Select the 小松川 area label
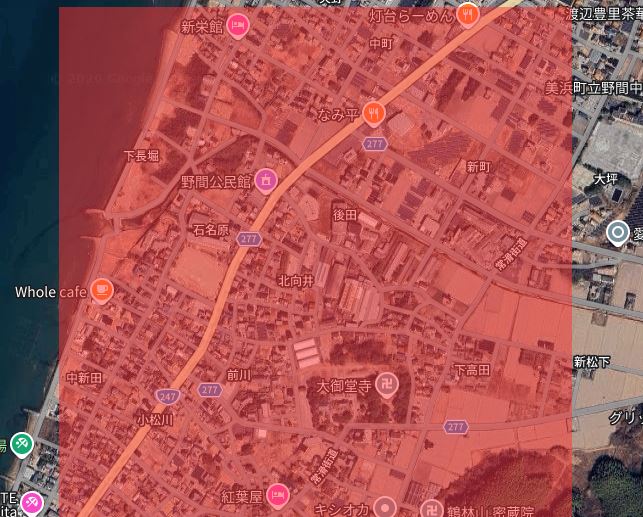This screenshot has height=517, width=643. click(x=155, y=419)
